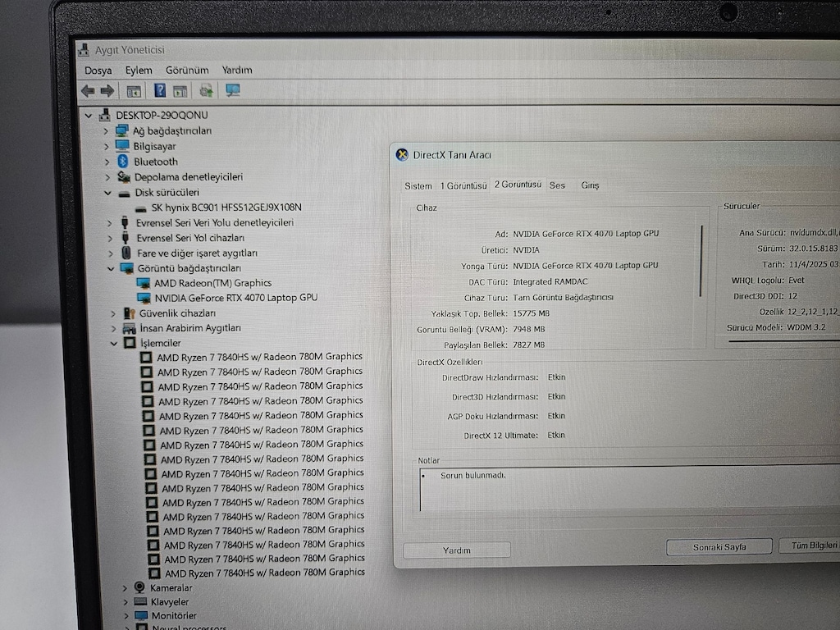Expand the Monitörler node
This screenshot has height=630, width=840.
click(126, 616)
